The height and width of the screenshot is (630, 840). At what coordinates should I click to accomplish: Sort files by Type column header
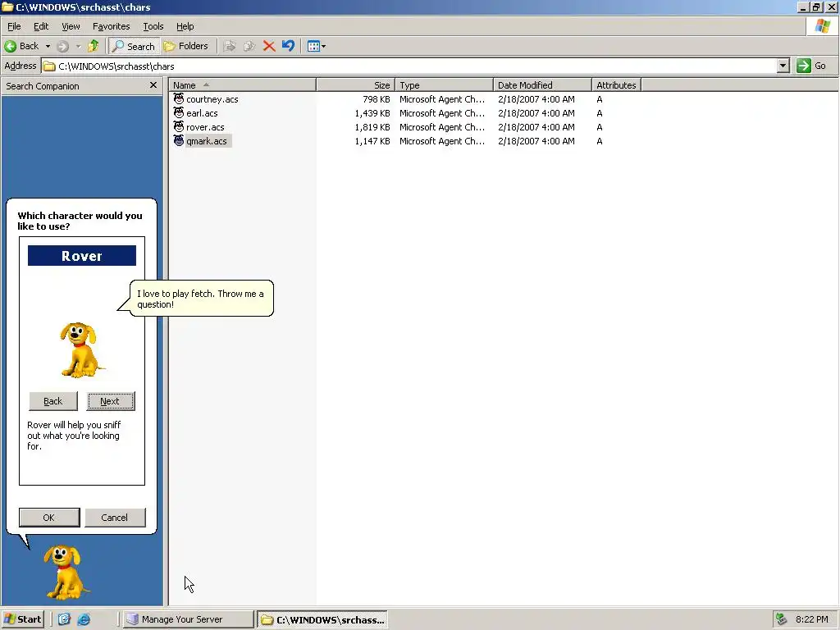(444, 85)
